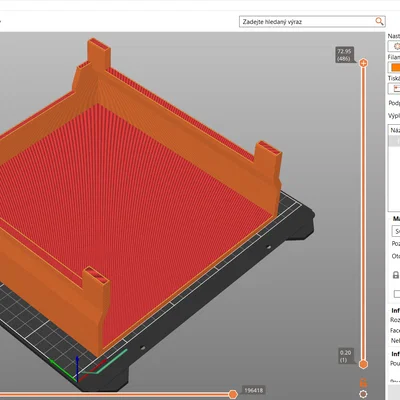This screenshot has height=400, width=400.
Task: Toggle the layer slider lock icon
Action: tap(363, 383)
